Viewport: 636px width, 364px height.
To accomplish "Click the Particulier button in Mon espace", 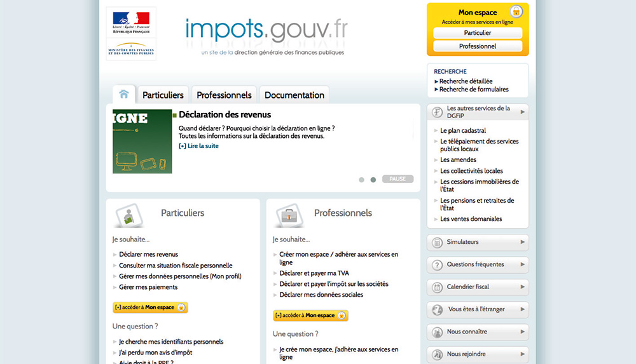I will (x=478, y=33).
